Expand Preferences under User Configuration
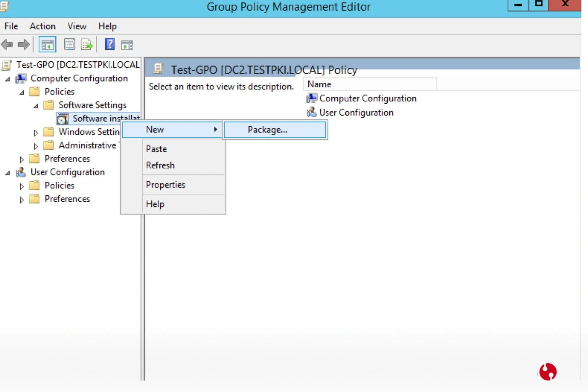The height and width of the screenshot is (392, 588). click(x=21, y=200)
